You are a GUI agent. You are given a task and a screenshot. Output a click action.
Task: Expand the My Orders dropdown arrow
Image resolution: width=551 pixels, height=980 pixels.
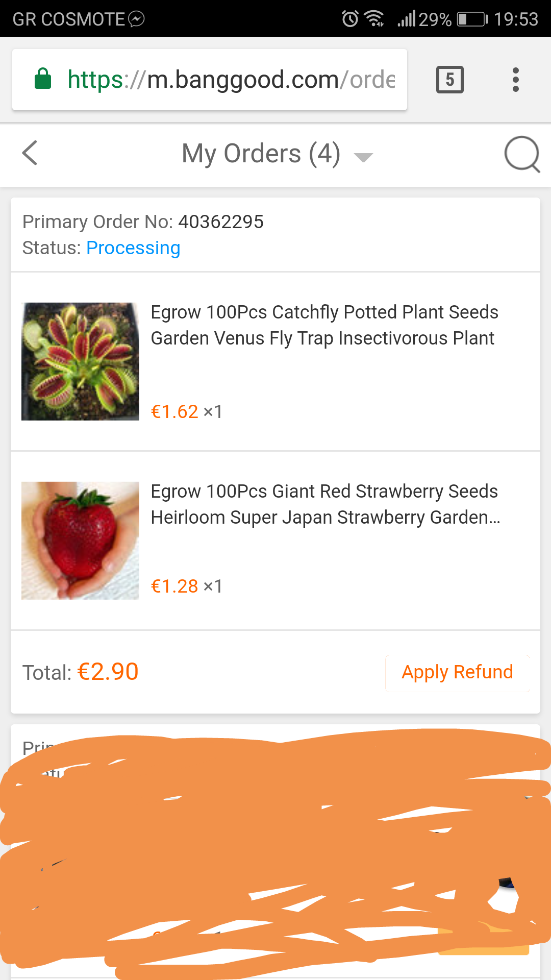click(x=363, y=157)
